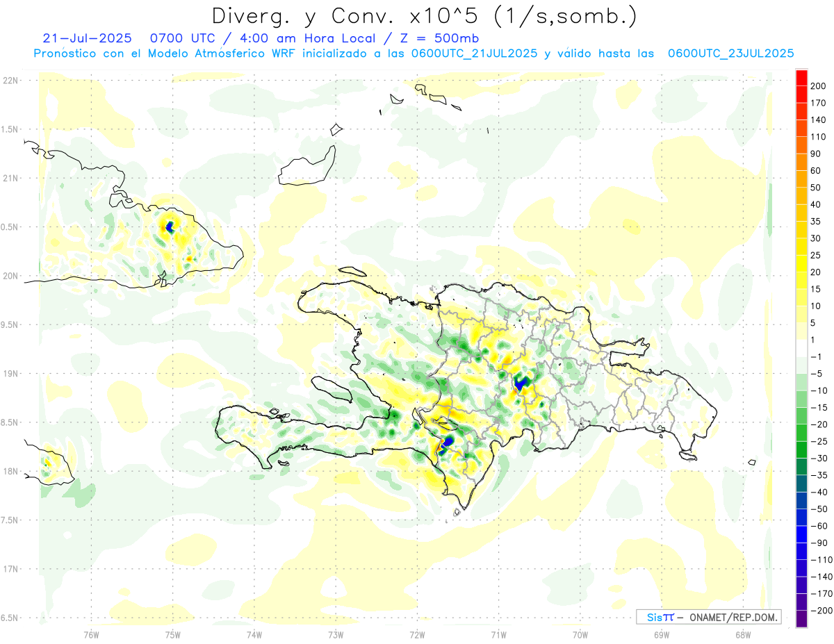Click the "21N" latitude label
This screenshot has height=644, width=834.
tap(10, 178)
